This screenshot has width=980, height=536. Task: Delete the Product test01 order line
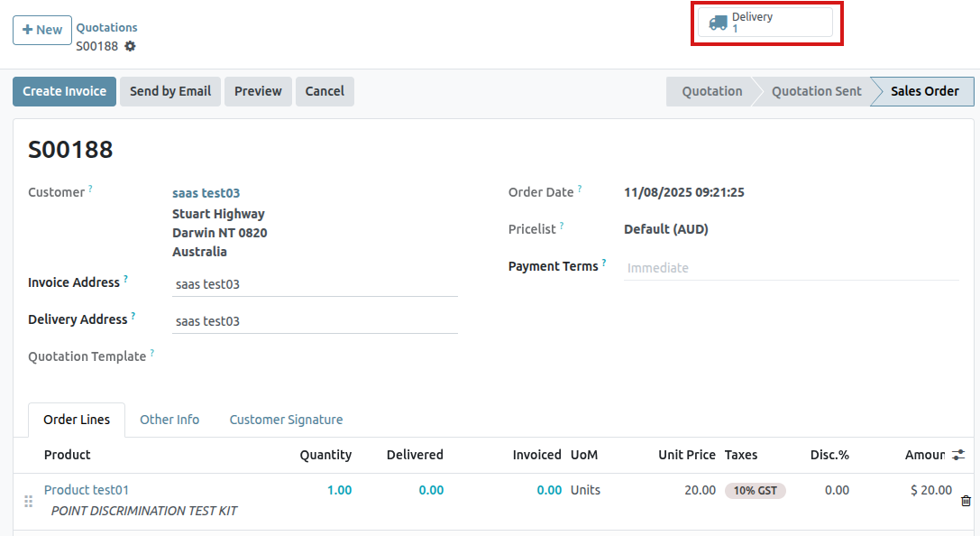coord(966,501)
